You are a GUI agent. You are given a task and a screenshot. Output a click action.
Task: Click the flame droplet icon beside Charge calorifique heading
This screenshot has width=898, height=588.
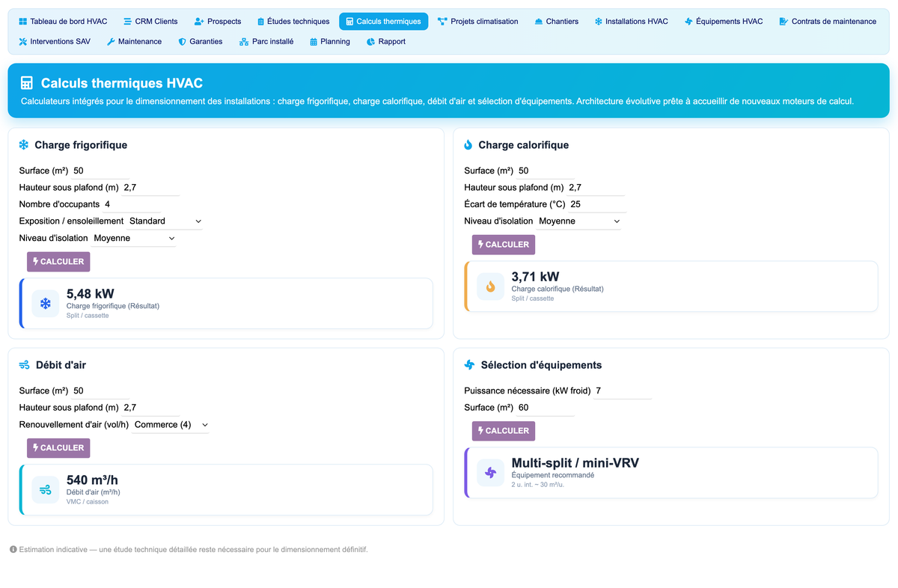tap(468, 145)
